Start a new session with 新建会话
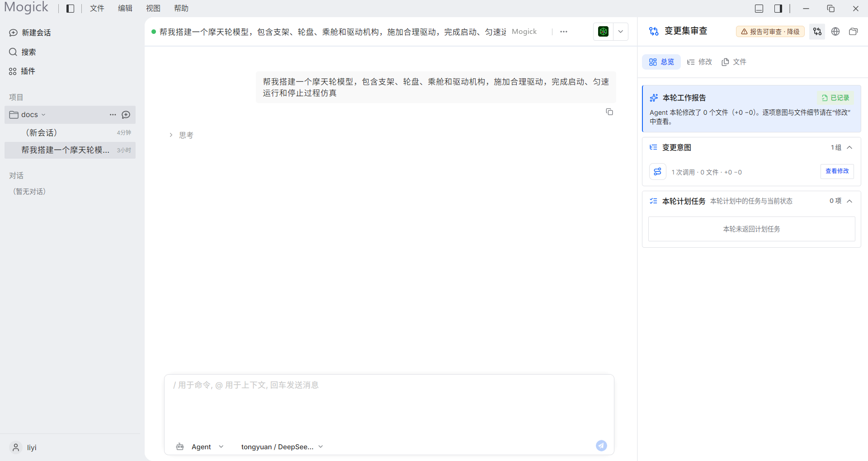 tap(30, 33)
